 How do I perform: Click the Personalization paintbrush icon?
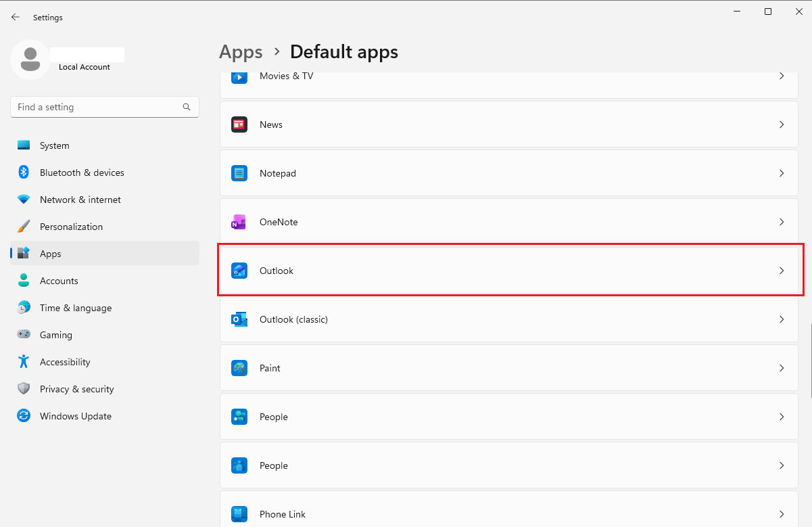pos(24,227)
